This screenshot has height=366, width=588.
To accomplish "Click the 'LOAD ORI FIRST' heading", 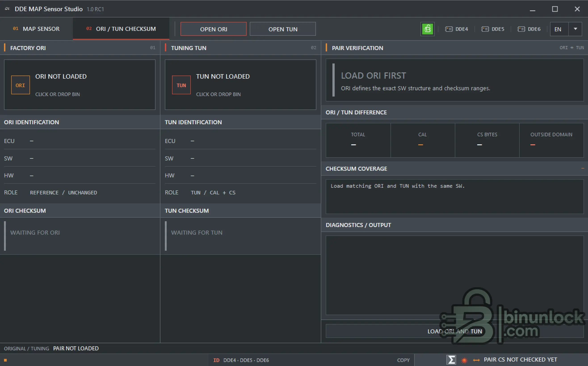I will pyautogui.click(x=373, y=76).
